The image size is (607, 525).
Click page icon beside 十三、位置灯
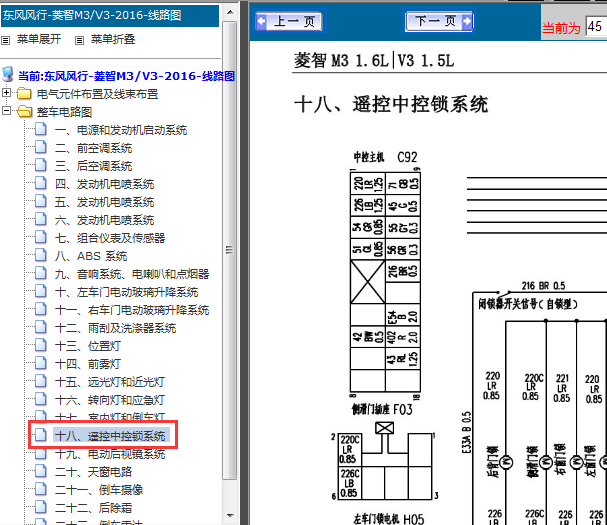[x=41, y=345]
